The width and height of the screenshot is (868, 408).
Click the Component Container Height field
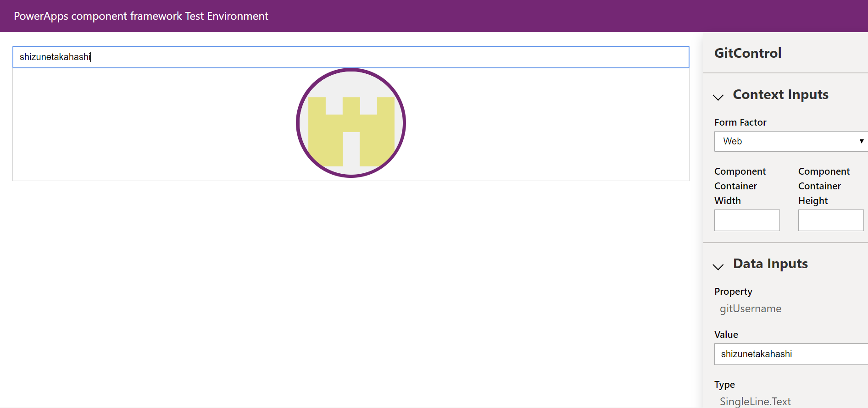831,220
